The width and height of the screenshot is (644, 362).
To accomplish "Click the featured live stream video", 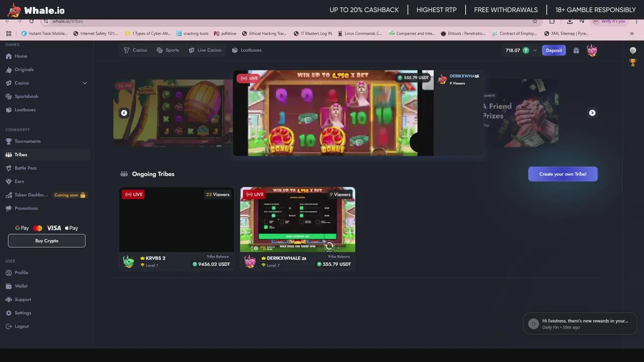I will click(x=333, y=113).
